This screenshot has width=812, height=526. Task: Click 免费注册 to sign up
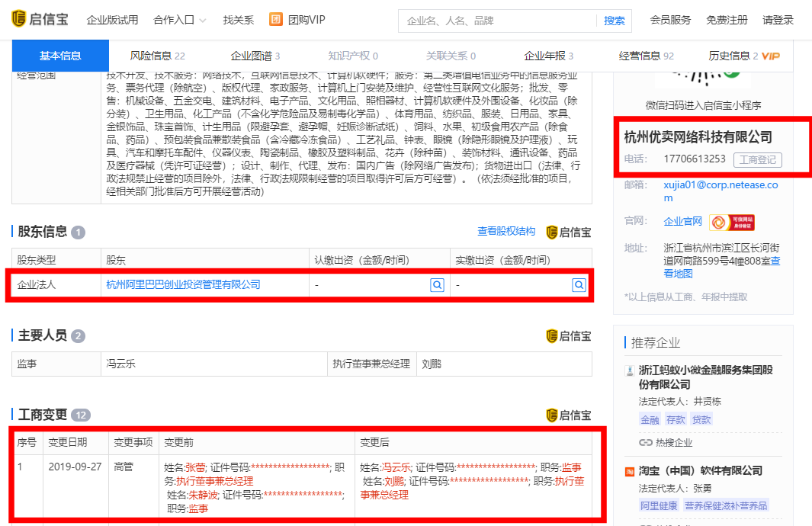[x=727, y=20]
